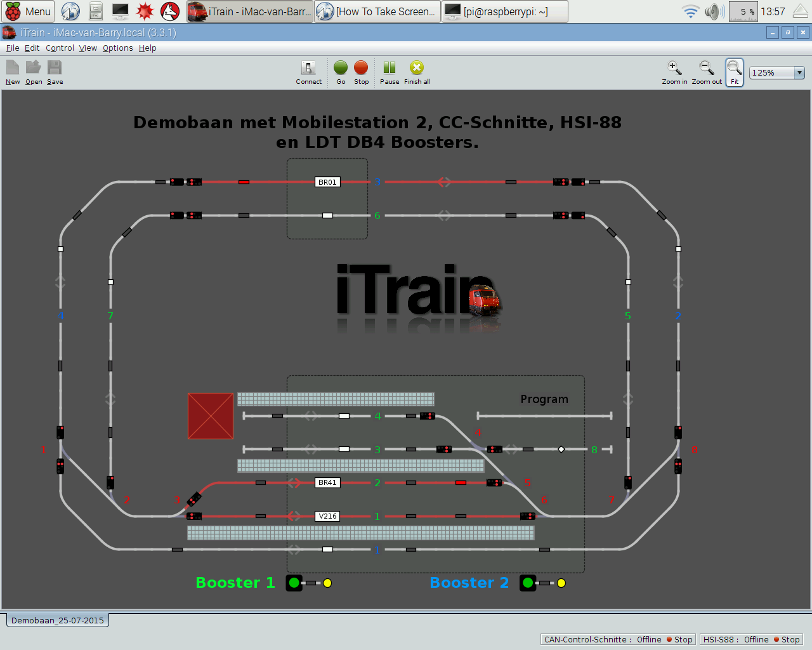Click the signal at right end of track 1
812x650 pixels.
527,516
